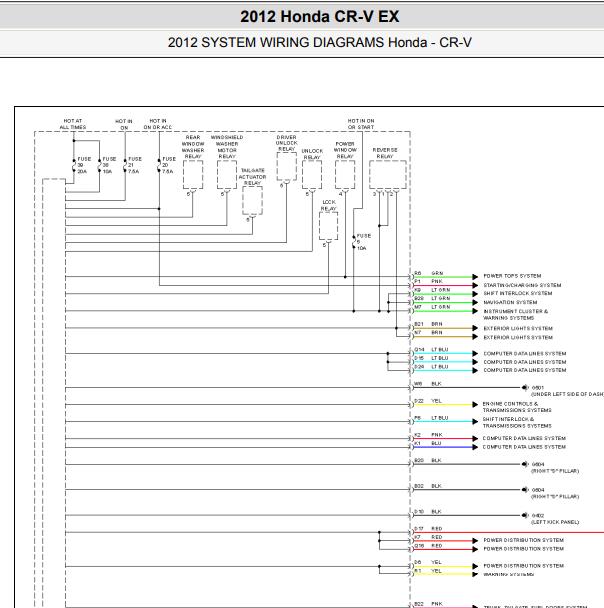Click "ENGINE CONTROLS & TRANSMISSIONS SYSTEMS" text

click(517, 407)
